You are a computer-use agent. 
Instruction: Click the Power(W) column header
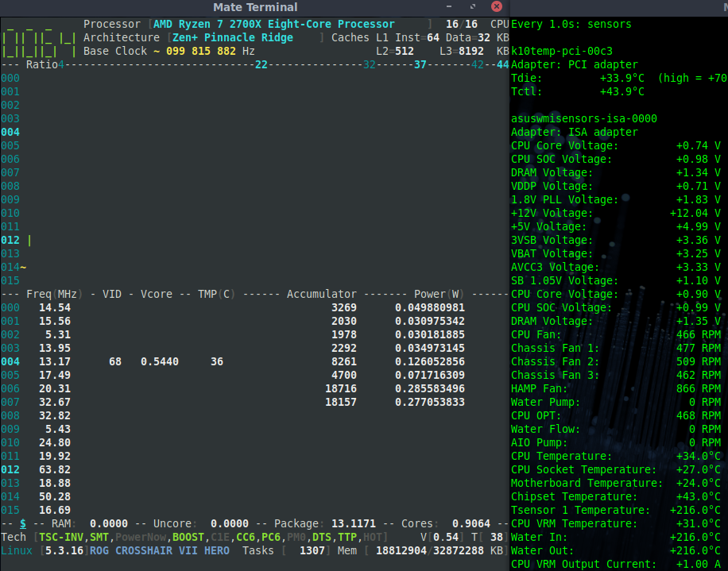pos(439,294)
